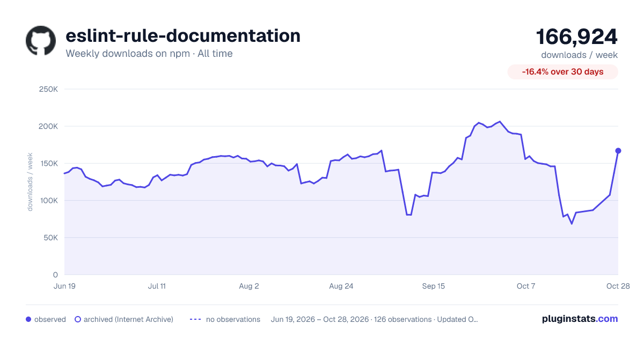644x338 pixels.
Task: Open the pluginstats.com link
Action: tap(580, 319)
